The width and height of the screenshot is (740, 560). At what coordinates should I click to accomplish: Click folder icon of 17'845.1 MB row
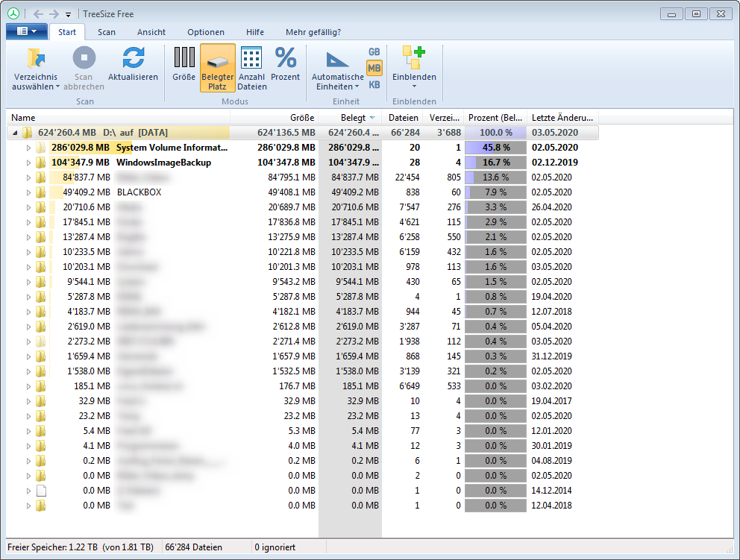point(40,222)
